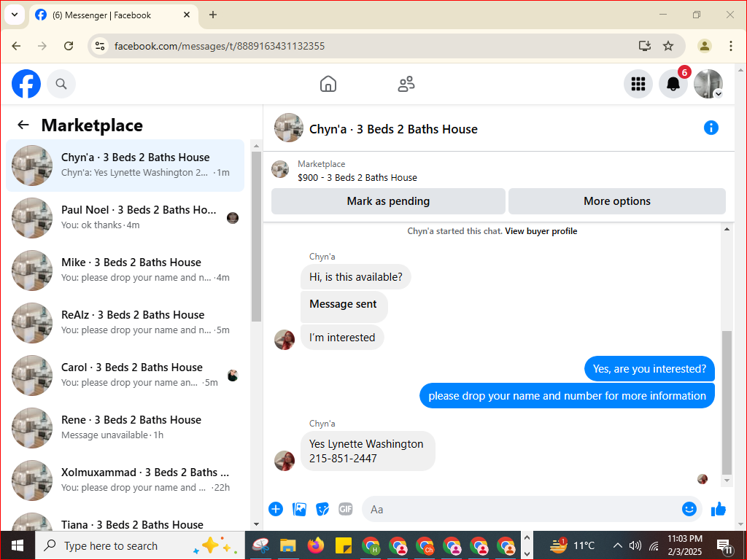Click the 'Yes, are you interested?' message
Viewport: 747px width, 560px height.
click(x=649, y=369)
